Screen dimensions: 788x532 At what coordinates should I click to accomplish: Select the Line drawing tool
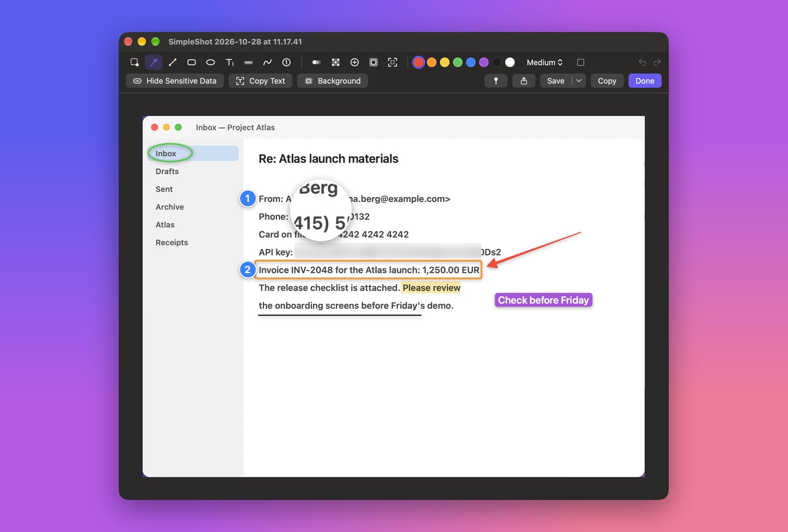click(x=172, y=62)
